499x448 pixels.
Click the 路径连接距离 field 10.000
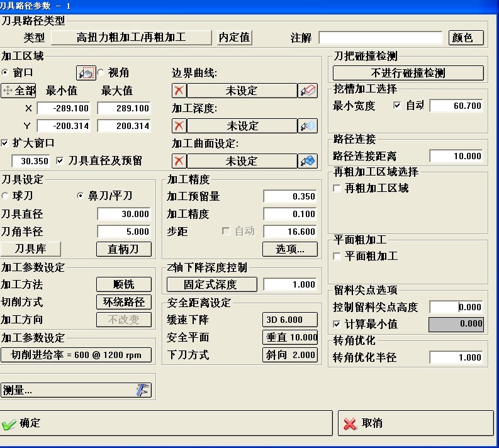(x=456, y=156)
